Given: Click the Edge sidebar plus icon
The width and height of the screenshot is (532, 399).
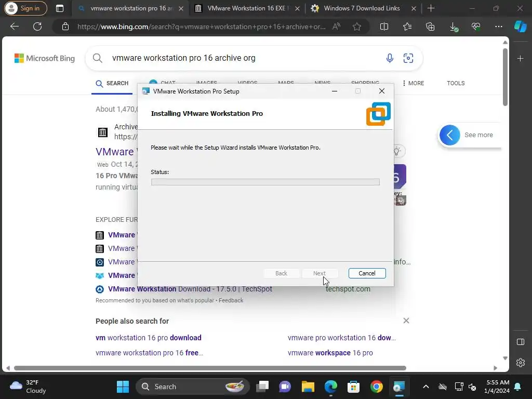Looking at the screenshot, I should (520, 58).
